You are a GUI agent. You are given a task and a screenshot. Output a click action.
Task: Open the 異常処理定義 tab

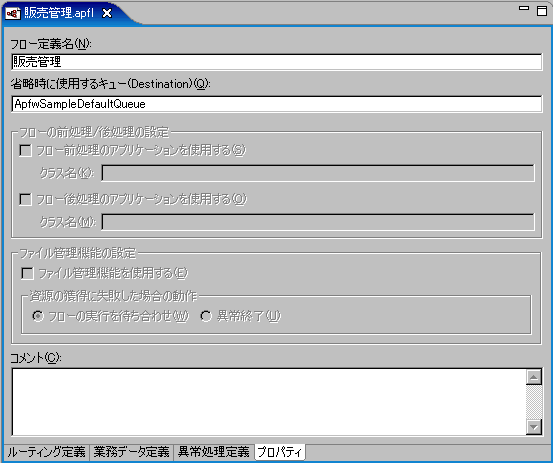[214, 452]
